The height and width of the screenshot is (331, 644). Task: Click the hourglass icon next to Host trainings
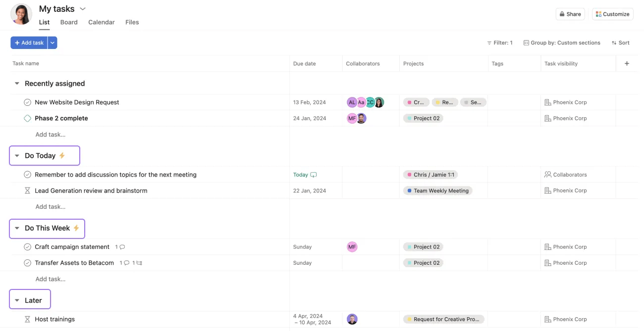tap(27, 319)
